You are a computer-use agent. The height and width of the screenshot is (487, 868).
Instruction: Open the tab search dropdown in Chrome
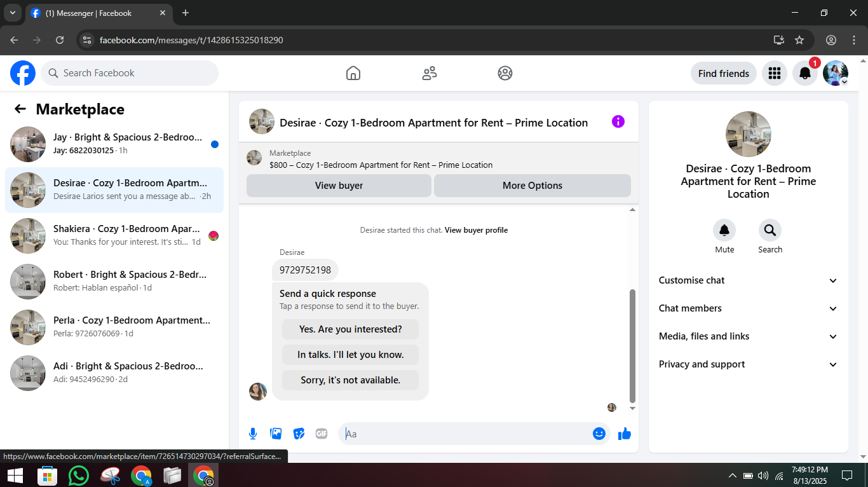point(12,13)
